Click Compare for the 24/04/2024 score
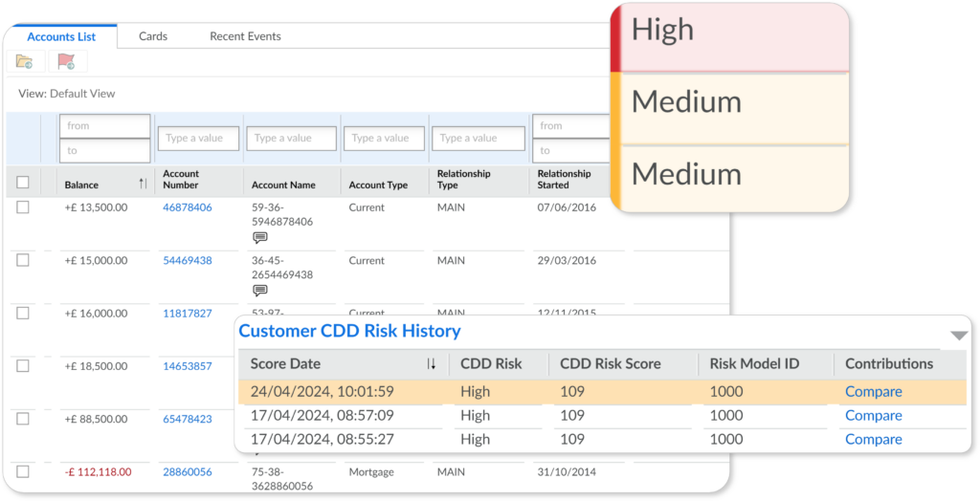Viewport: 980px width, 501px height. [873, 391]
